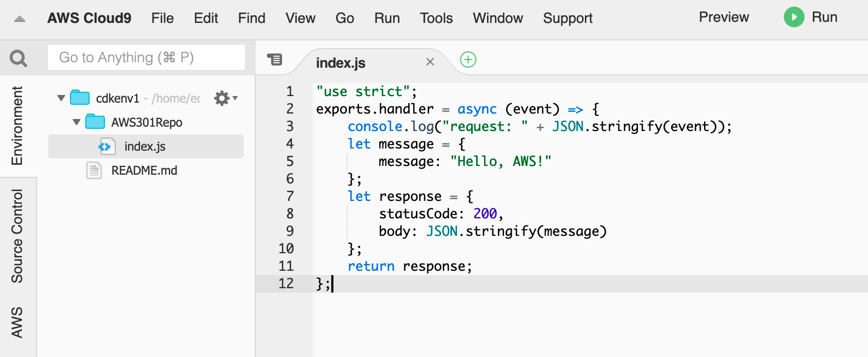Open the gear dropdown arrow
The width and height of the screenshot is (868, 357).
click(x=235, y=98)
